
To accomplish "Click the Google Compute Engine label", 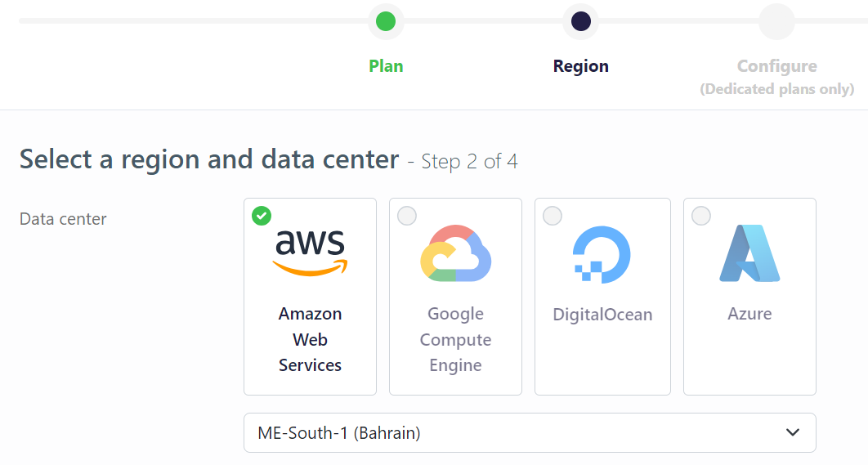I will [x=455, y=339].
